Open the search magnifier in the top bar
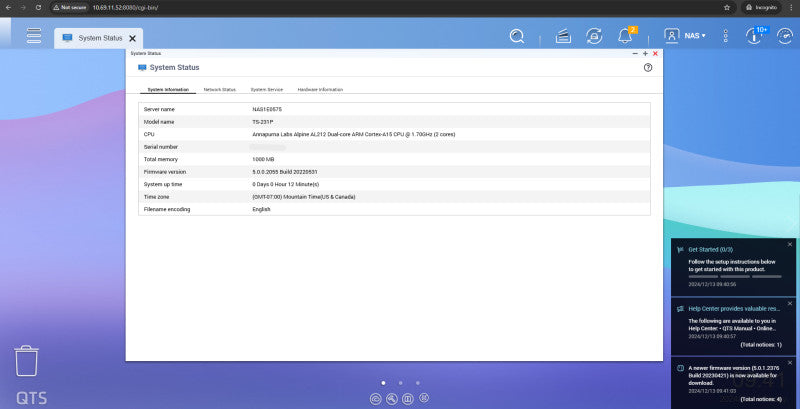The height and width of the screenshot is (409, 800). 517,36
